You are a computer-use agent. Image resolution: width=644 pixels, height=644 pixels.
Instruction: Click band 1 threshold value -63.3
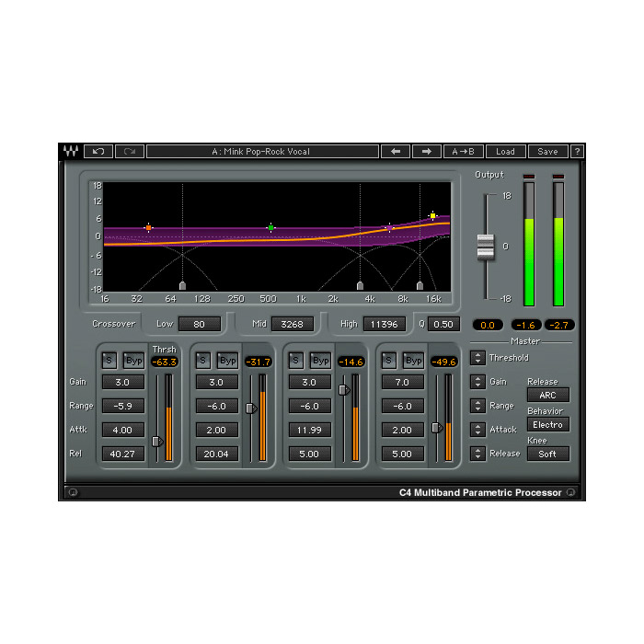tap(165, 362)
